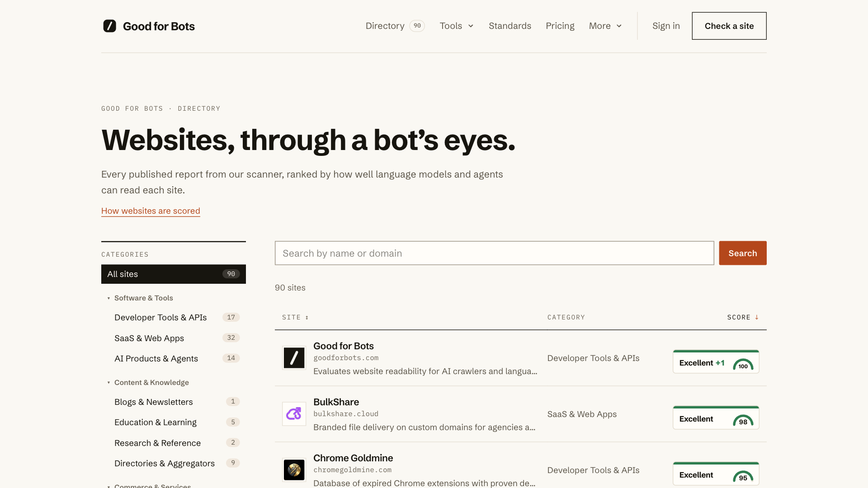Click the score 100 gauge for Good for Bots
Image resolution: width=868 pixels, height=488 pixels.
[x=743, y=364]
